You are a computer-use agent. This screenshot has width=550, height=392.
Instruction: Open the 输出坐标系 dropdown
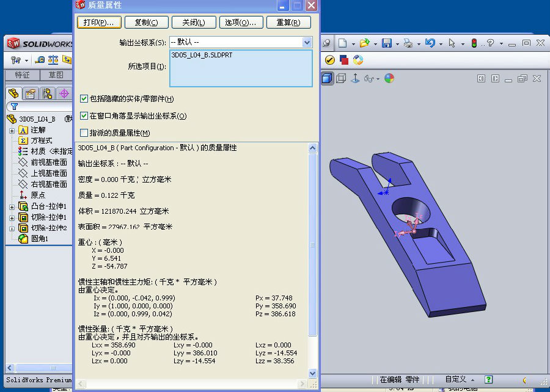(x=307, y=42)
